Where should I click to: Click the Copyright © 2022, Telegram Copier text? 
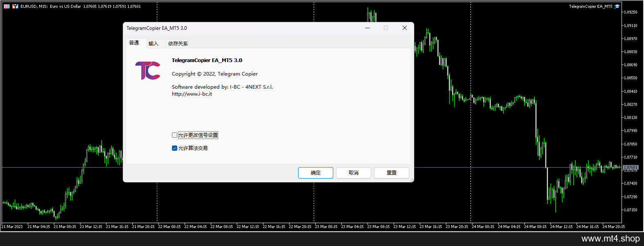215,74
